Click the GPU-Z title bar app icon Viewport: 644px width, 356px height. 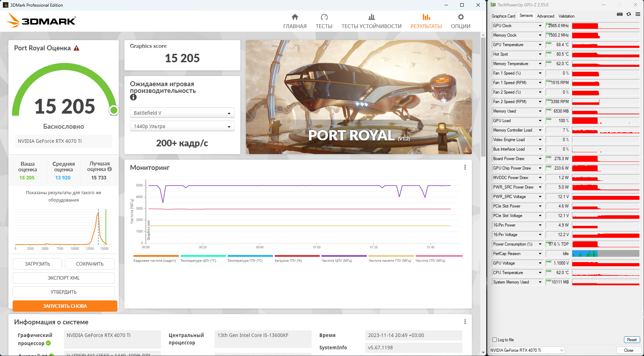[493, 5]
